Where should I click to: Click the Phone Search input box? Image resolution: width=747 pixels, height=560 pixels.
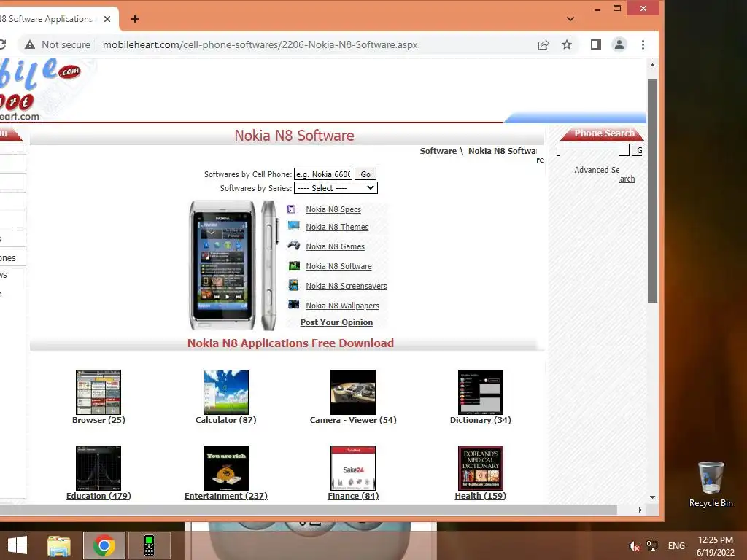tap(592, 150)
